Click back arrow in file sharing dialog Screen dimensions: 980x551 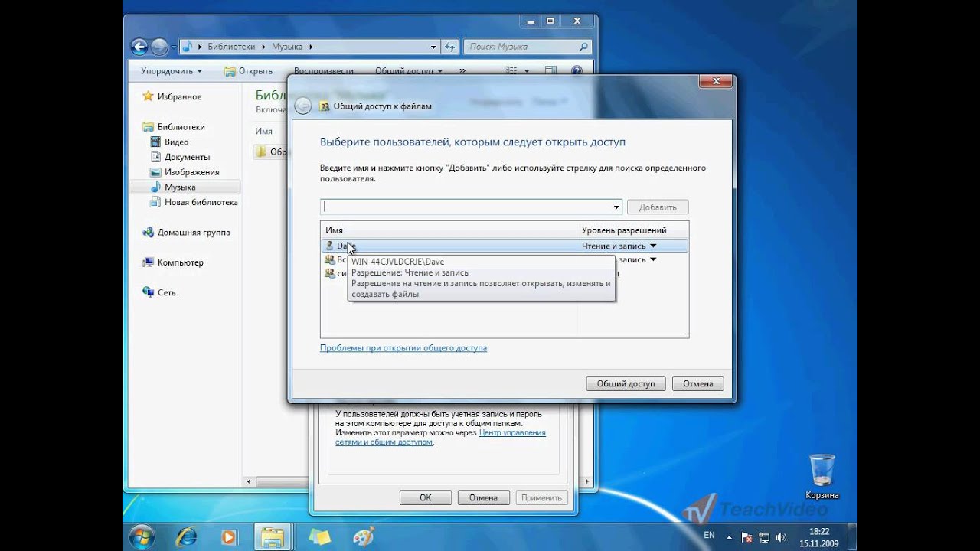point(303,106)
